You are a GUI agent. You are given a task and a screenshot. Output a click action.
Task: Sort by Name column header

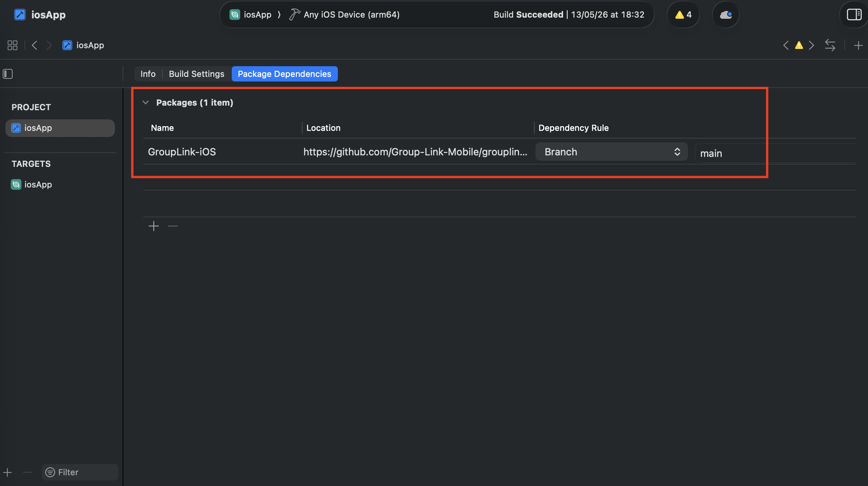(162, 128)
